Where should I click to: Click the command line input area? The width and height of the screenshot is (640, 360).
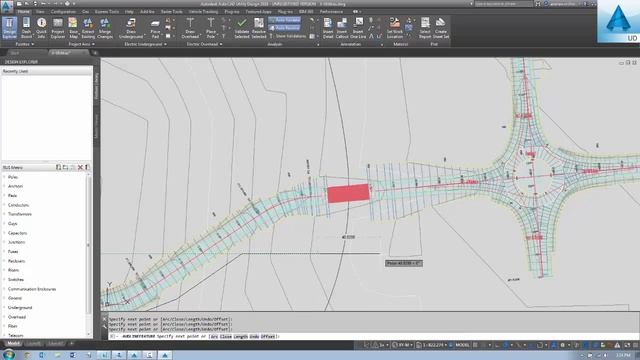tap(373, 336)
